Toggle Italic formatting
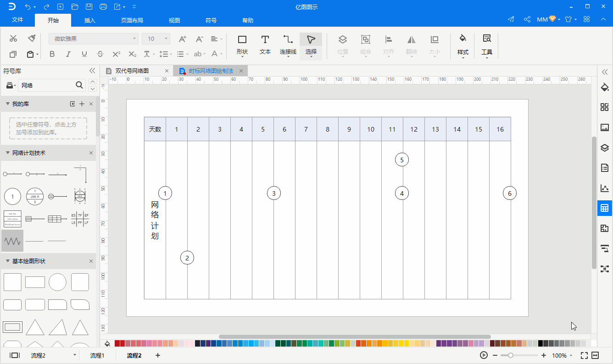 coord(68,54)
